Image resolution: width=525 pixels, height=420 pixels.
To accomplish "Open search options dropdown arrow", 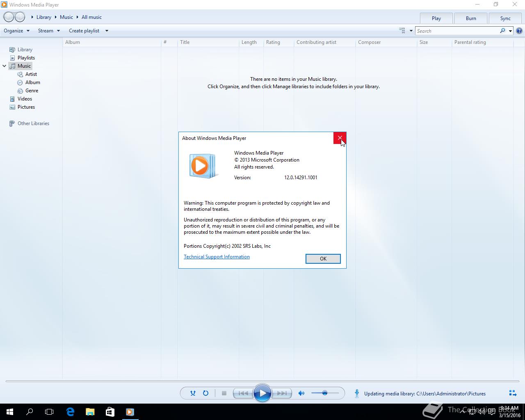I will coord(510,31).
